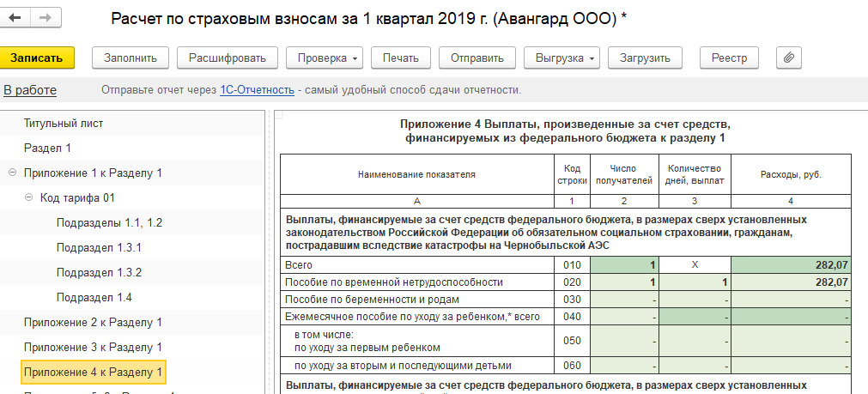Go forward with the right arrow button
This screenshot has width=868, height=394.
(x=46, y=18)
